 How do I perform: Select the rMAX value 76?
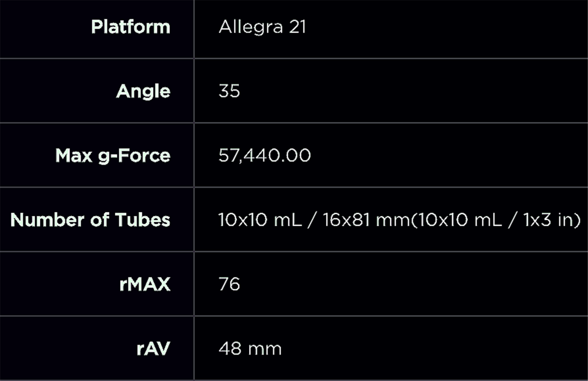(229, 284)
